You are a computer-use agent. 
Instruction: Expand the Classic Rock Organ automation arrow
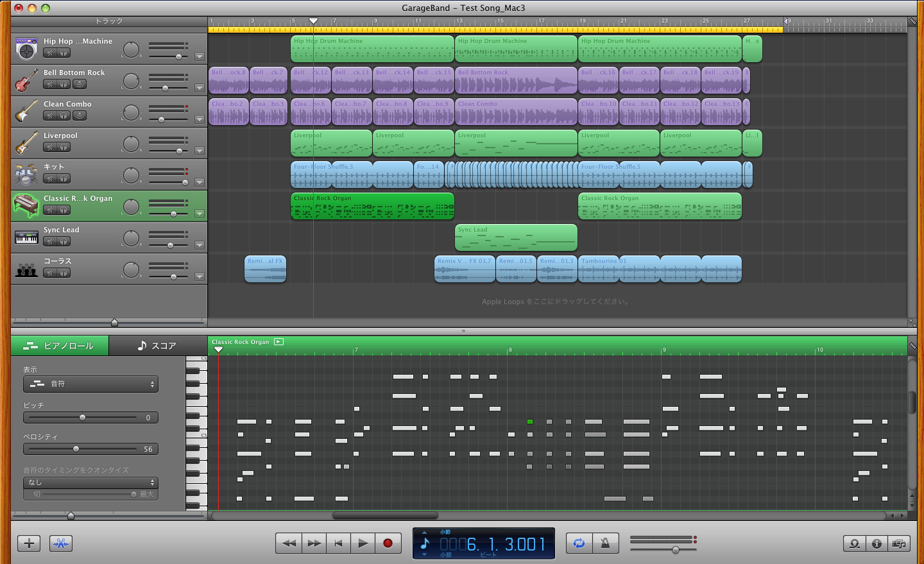click(x=200, y=214)
